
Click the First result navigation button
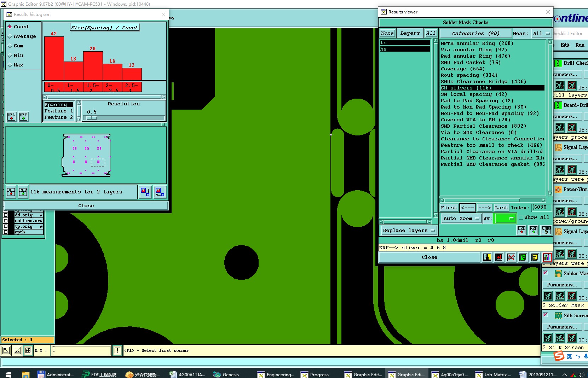pyautogui.click(x=449, y=208)
